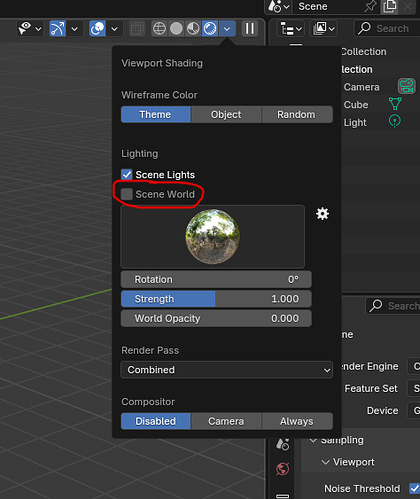This screenshot has height=499, width=420.
Task: Open the Device dropdown
Action: [x=414, y=410]
